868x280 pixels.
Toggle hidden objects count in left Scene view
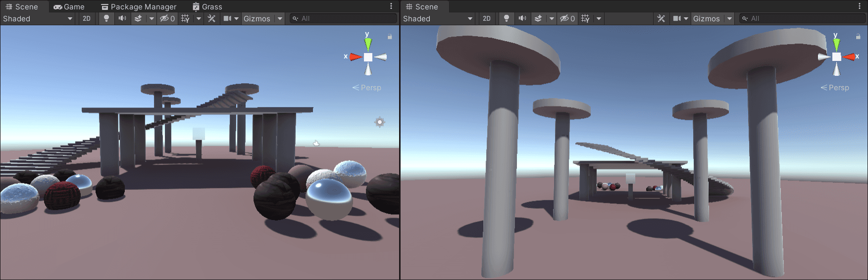pyautogui.click(x=167, y=18)
